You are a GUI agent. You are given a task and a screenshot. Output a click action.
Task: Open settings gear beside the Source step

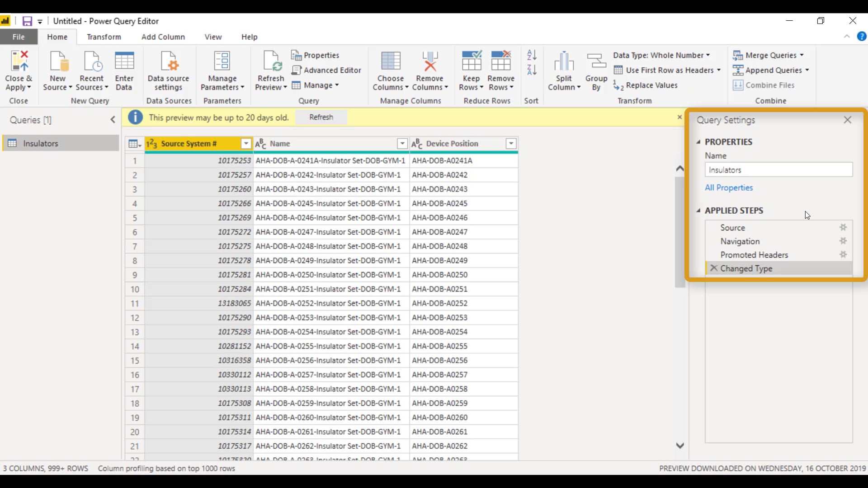(843, 227)
